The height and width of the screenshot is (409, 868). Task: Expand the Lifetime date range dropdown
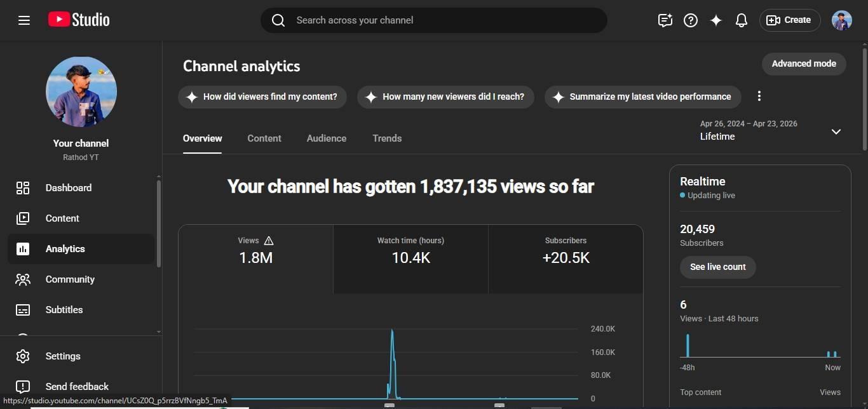pyautogui.click(x=836, y=131)
